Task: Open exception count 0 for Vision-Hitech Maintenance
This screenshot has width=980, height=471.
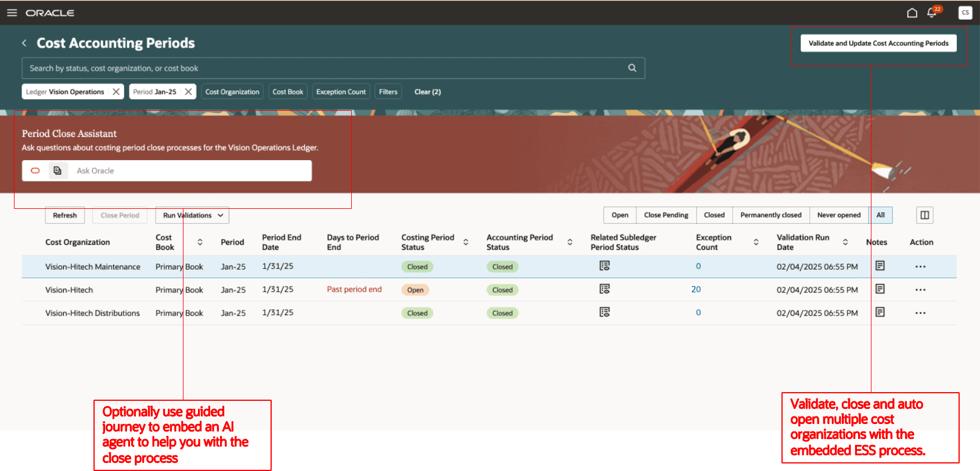Action: 698,266
